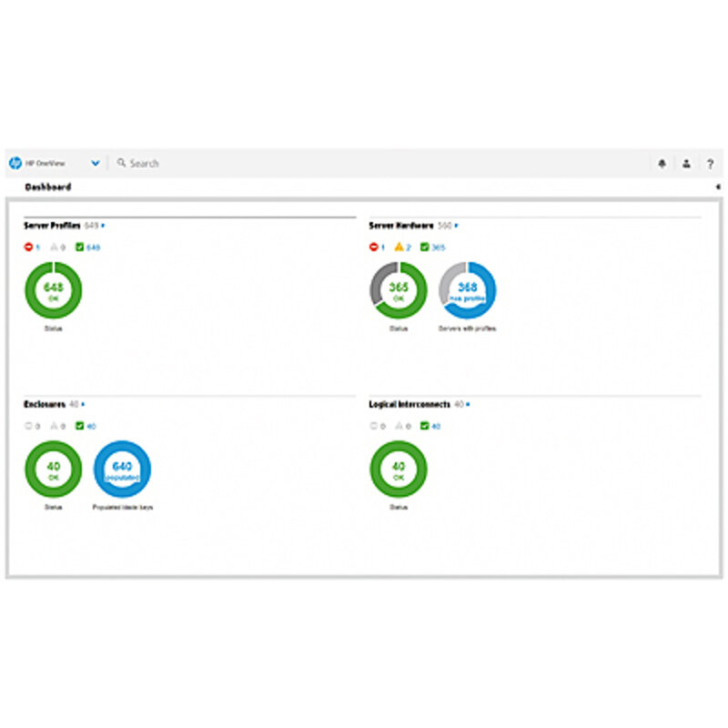Expand the Server Profiles panel arrow
Viewport: 728px width, 728px height.
(103, 225)
